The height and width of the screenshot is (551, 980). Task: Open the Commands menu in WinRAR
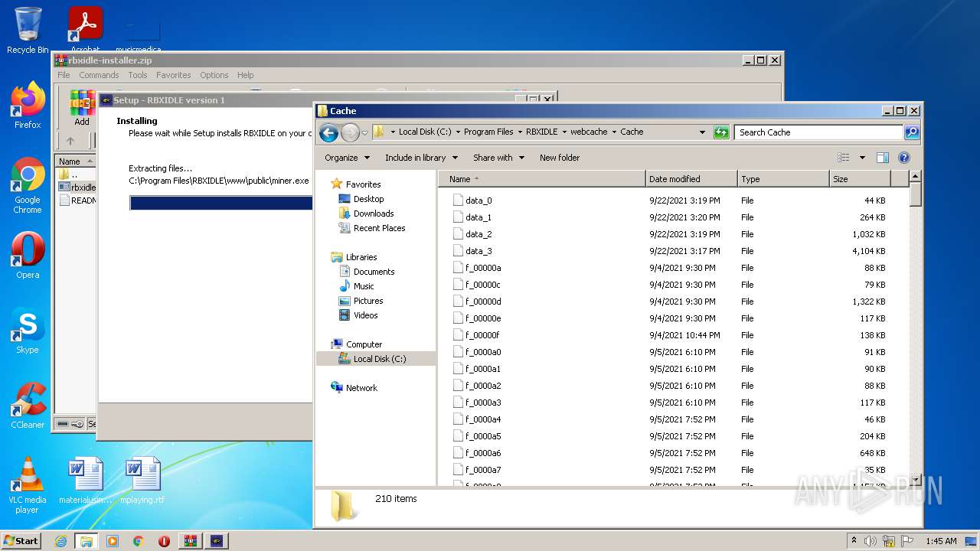(99, 75)
